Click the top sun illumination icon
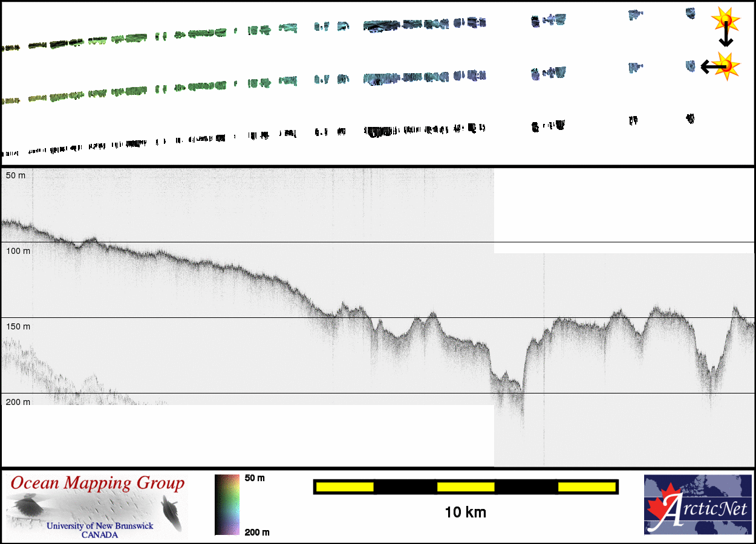Screen dimensions: 756x544 pyautogui.click(x=726, y=20)
